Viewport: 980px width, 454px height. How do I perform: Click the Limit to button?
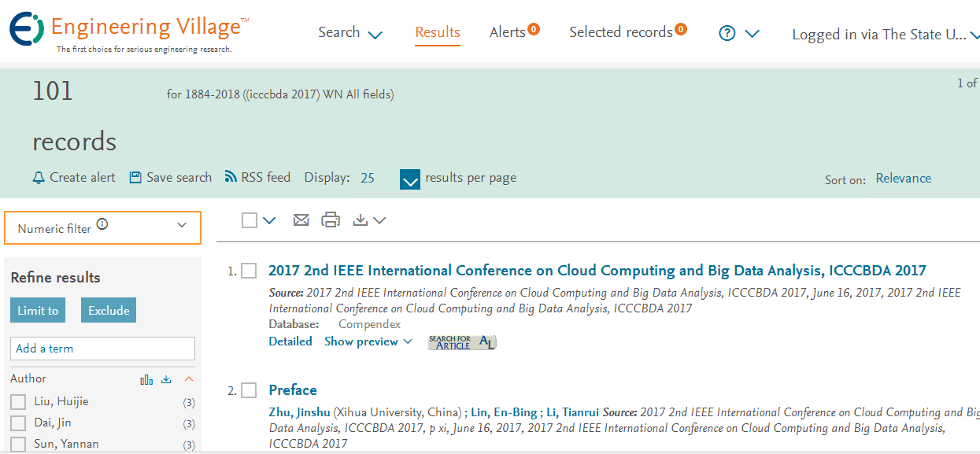pos(38,310)
